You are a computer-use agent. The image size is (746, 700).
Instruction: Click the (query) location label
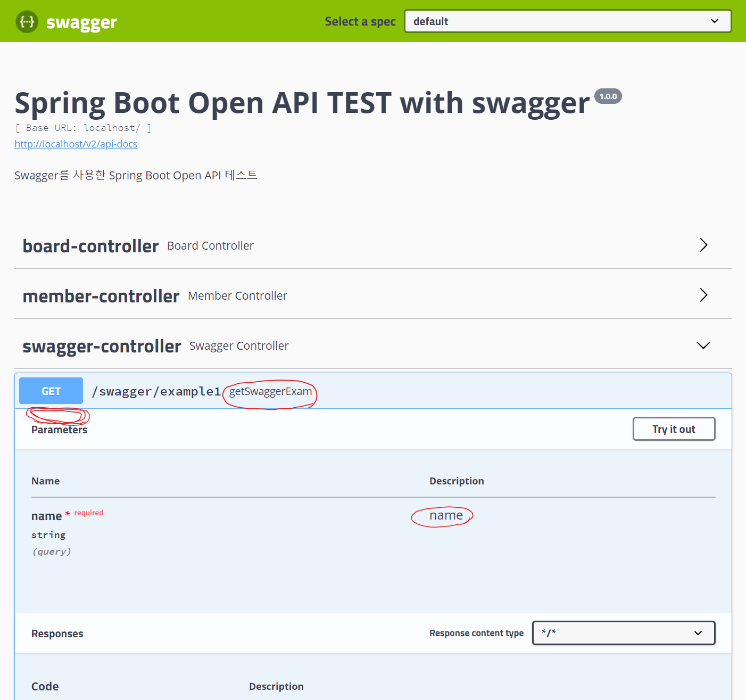52,551
